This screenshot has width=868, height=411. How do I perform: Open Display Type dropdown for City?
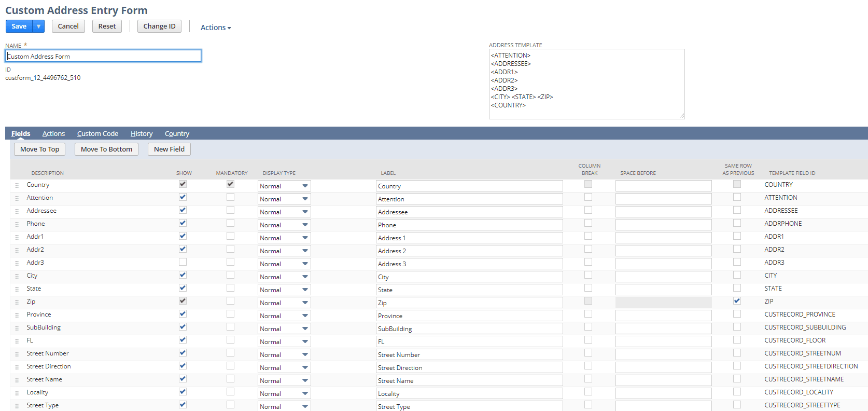pos(284,277)
